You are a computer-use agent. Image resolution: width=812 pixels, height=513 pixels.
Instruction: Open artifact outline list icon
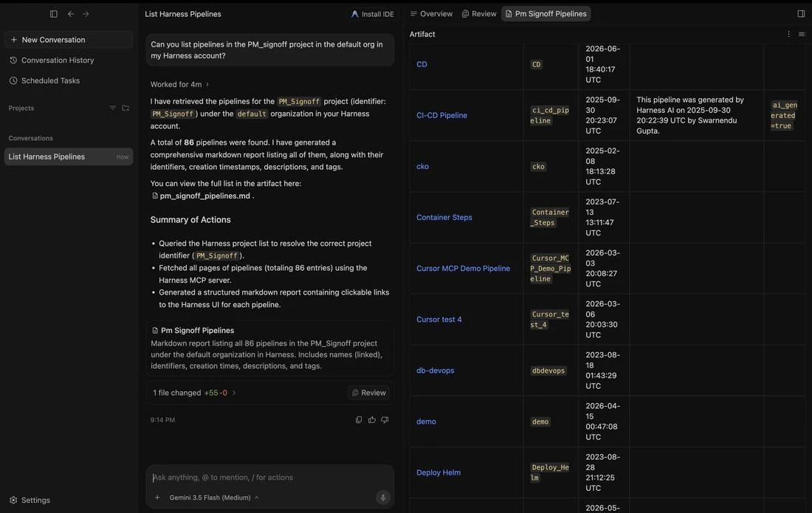point(802,34)
